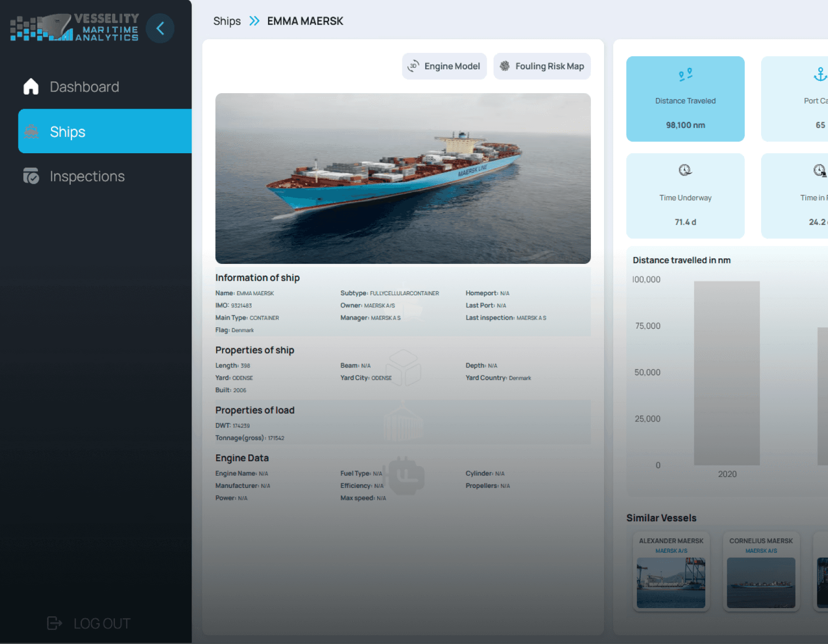Click the Max speed field
This screenshot has height=644, width=828.
[363, 498]
